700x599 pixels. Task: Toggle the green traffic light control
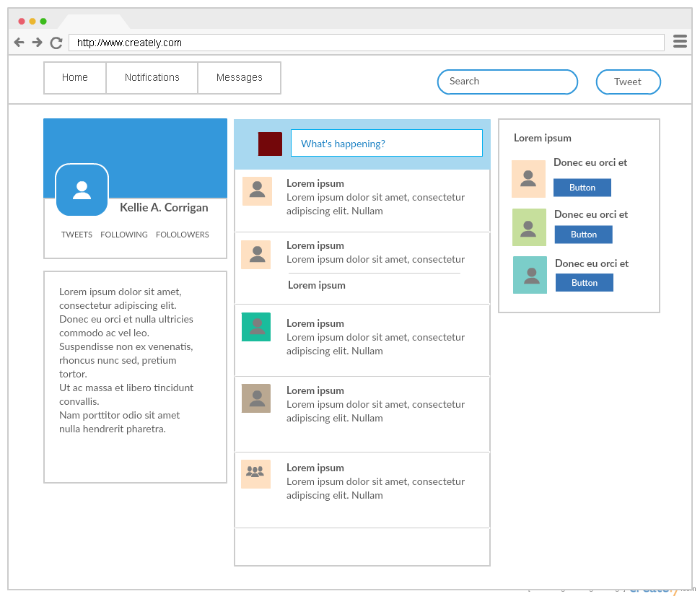(42, 21)
